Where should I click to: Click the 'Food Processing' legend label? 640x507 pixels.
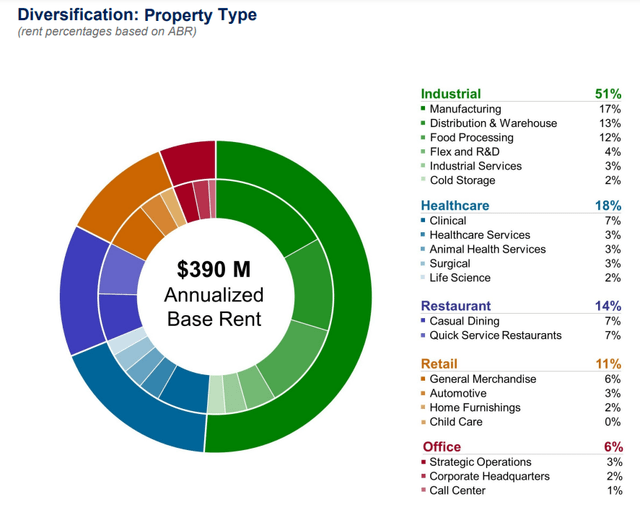coord(471,138)
